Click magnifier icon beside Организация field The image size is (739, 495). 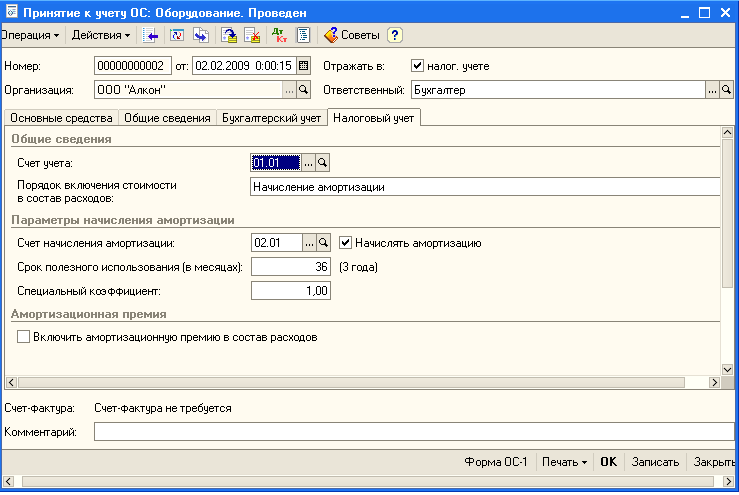coord(304,90)
